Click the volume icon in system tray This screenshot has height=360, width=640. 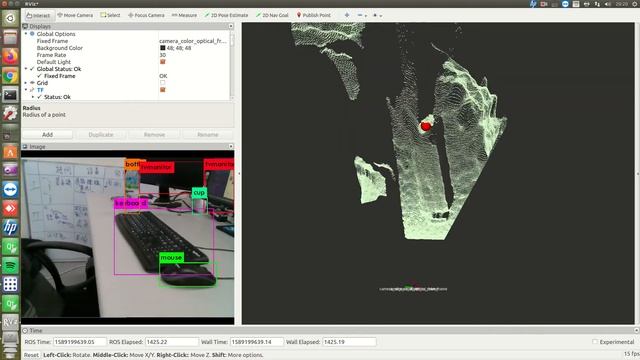click(x=608, y=4)
